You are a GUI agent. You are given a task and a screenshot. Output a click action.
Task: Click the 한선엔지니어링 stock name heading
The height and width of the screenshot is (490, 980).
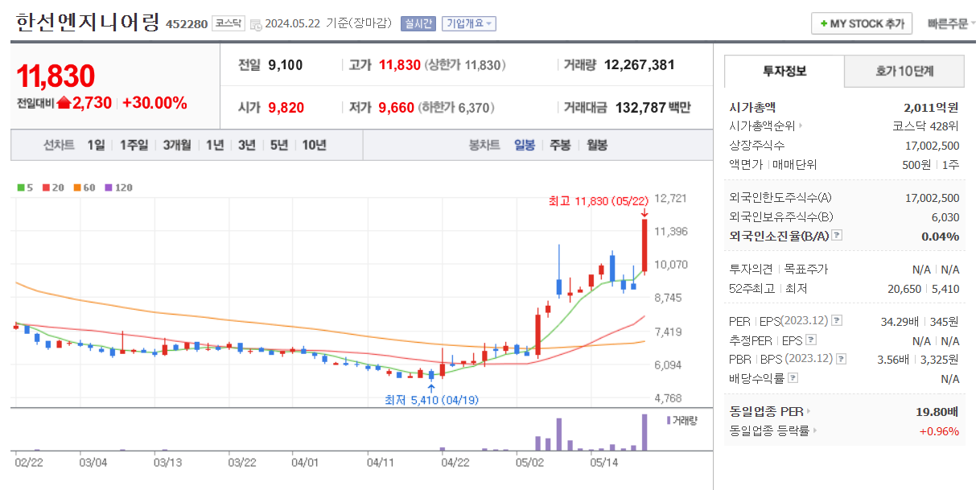88,22
